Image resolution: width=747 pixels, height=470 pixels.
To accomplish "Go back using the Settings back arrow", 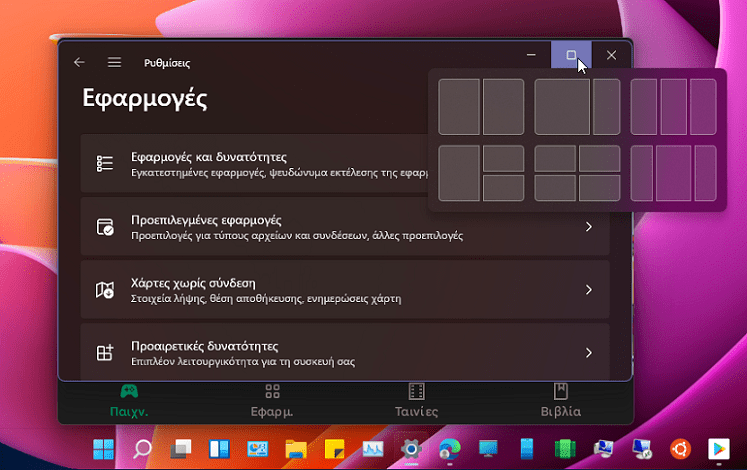I will (79, 62).
